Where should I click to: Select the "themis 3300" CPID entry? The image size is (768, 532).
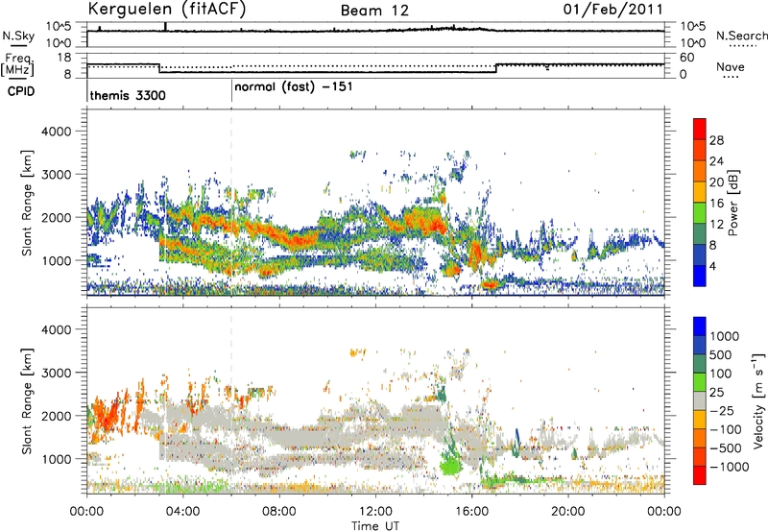coord(128,95)
